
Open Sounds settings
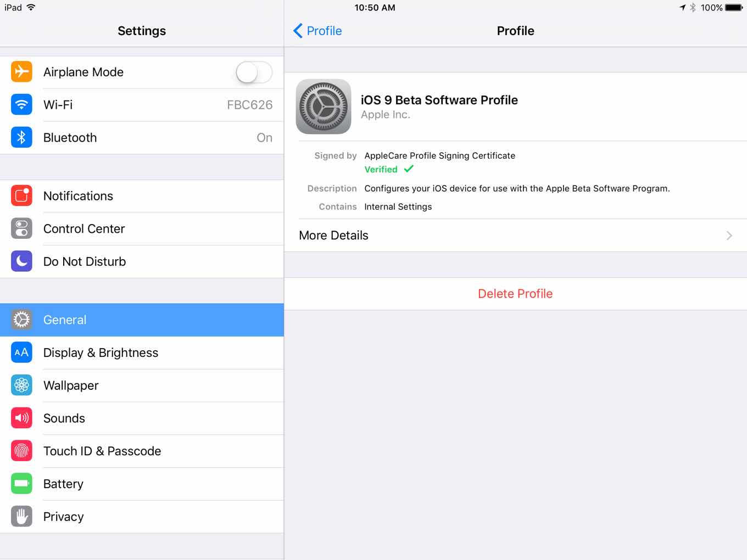click(x=142, y=418)
